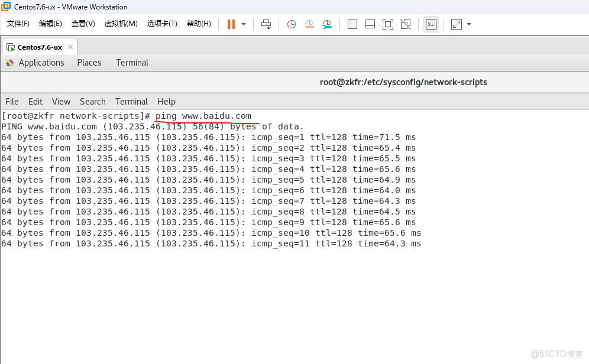This screenshot has height=364, width=589.
Task: Click the stretch guest display icon
Action: click(456, 24)
